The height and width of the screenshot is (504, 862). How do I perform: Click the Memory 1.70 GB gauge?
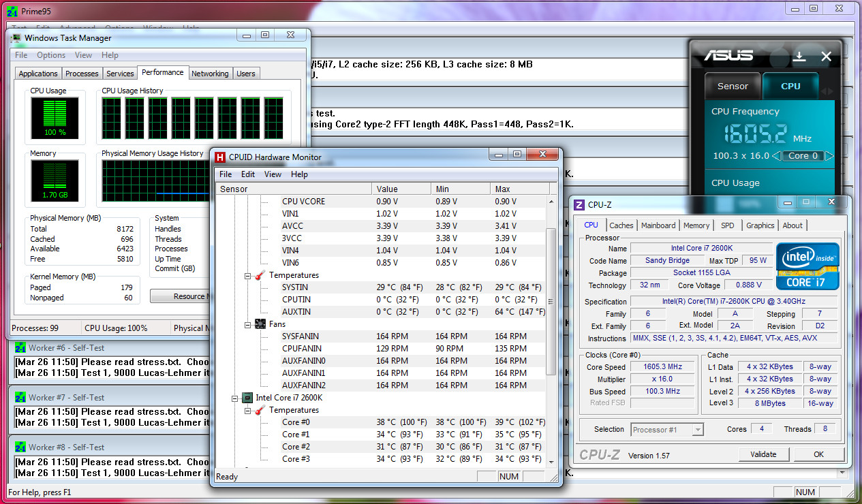pyautogui.click(x=55, y=180)
